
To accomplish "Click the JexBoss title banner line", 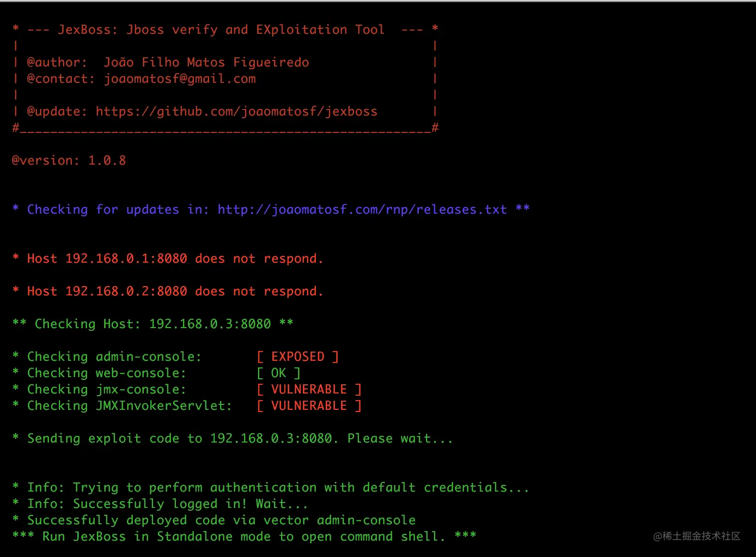I will click(x=225, y=29).
